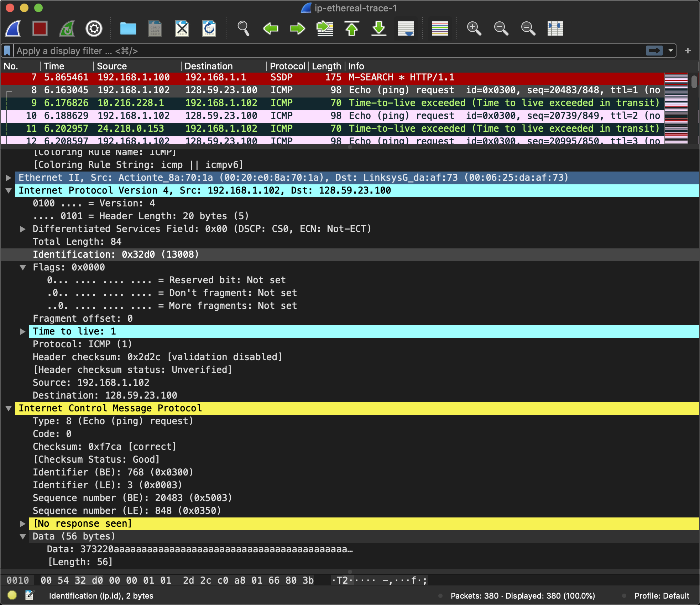Jump to the last packet
Image resolution: width=700 pixels, height=605 pixels.
[379, 28]
